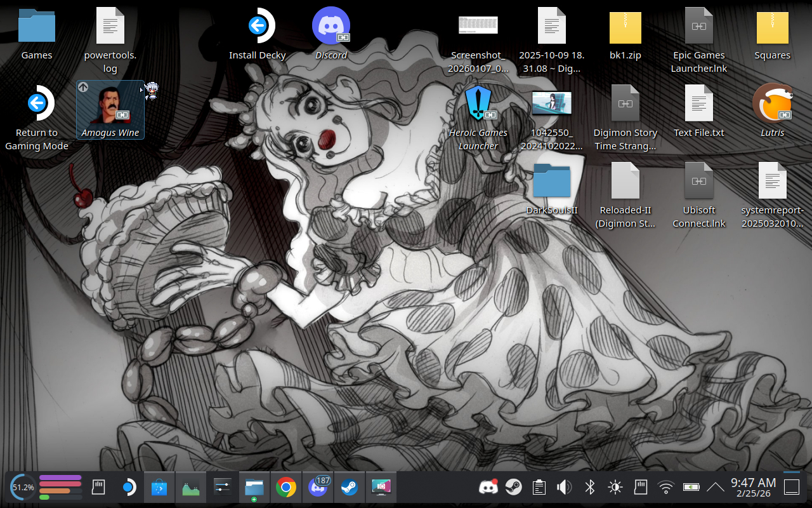
Task: Open the clipboard tray popup
Action: [x=539, y=487]
